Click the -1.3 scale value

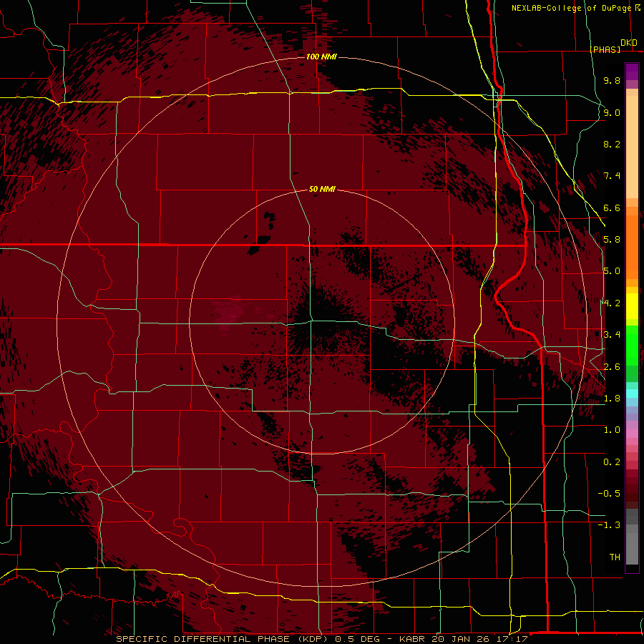coord(609,525)
